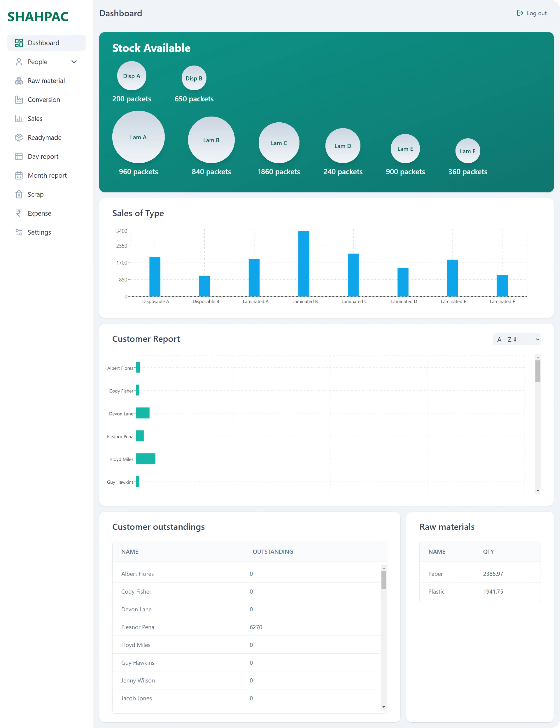
Task: Click the Day report table icon
Action: (x=19, y=157)
